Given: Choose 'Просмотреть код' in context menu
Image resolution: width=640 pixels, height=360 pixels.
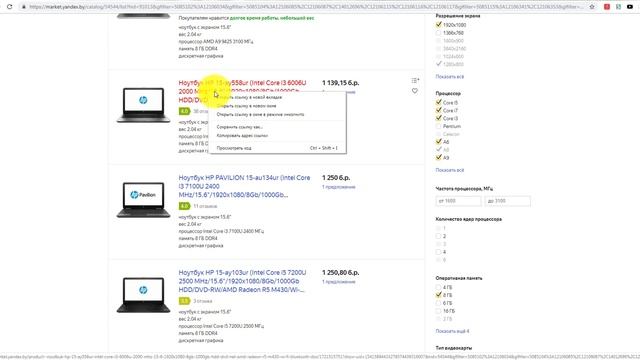Looking at the screenshot, I should tap(278, 148).
